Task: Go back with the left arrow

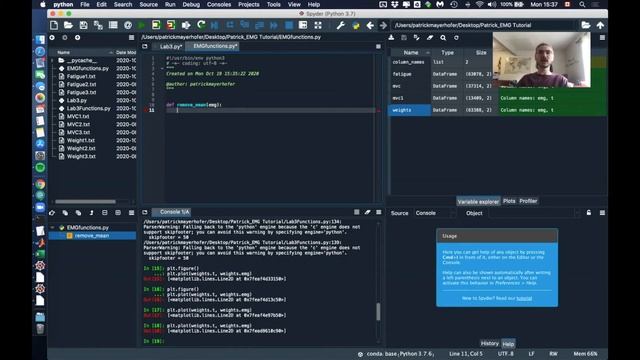Action: point(370,25)
